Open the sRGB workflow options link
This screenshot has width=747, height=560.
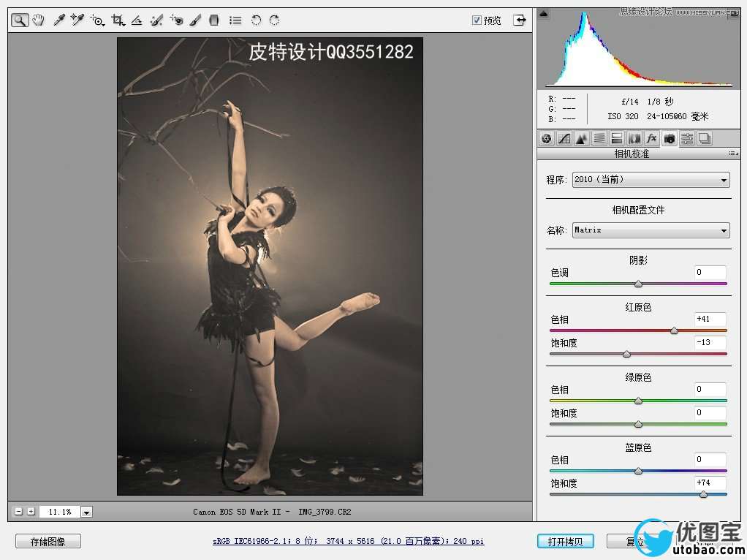(348, 542)
